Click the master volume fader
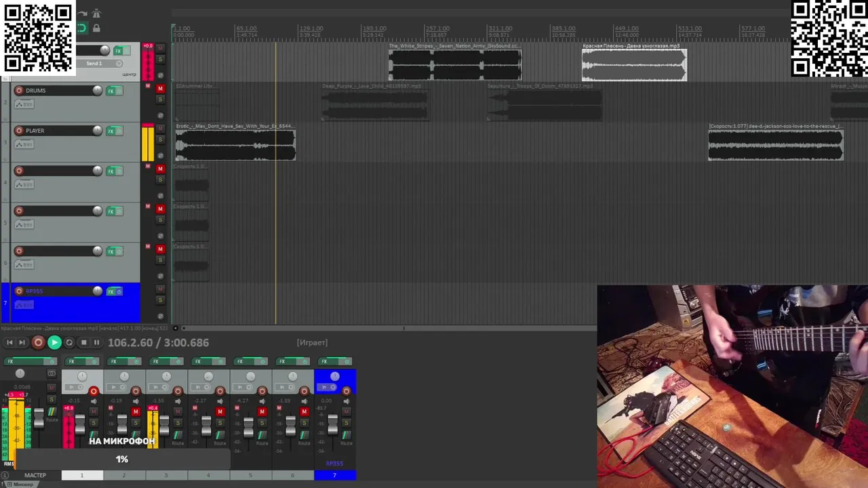The image size is (868, 488). click(x=39, y=418)
